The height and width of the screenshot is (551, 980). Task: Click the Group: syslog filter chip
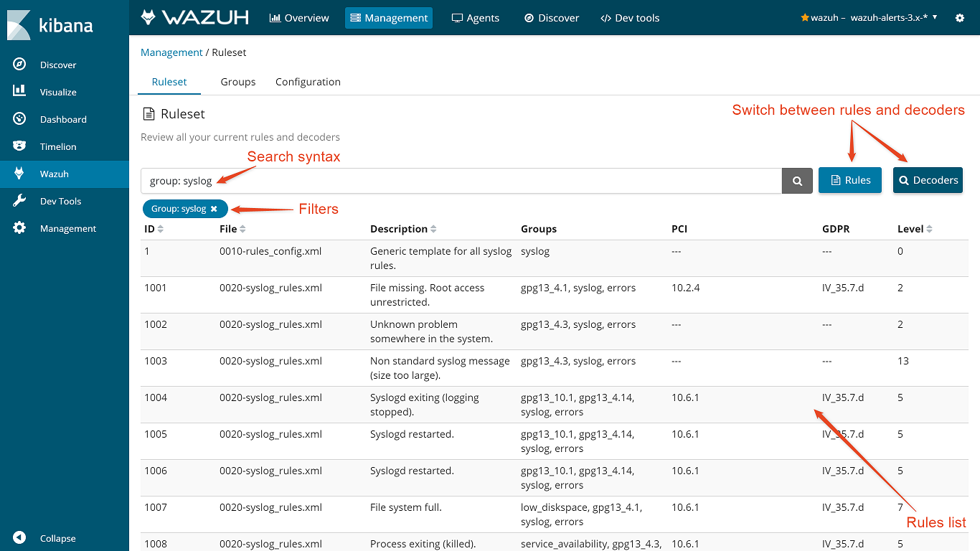click(185, 209)
